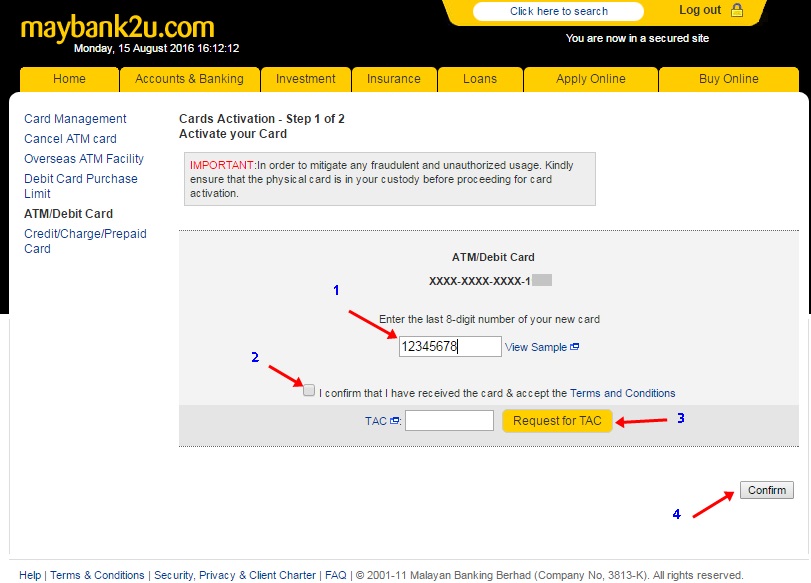Click the View Sample link text

[x=536, y=347]
